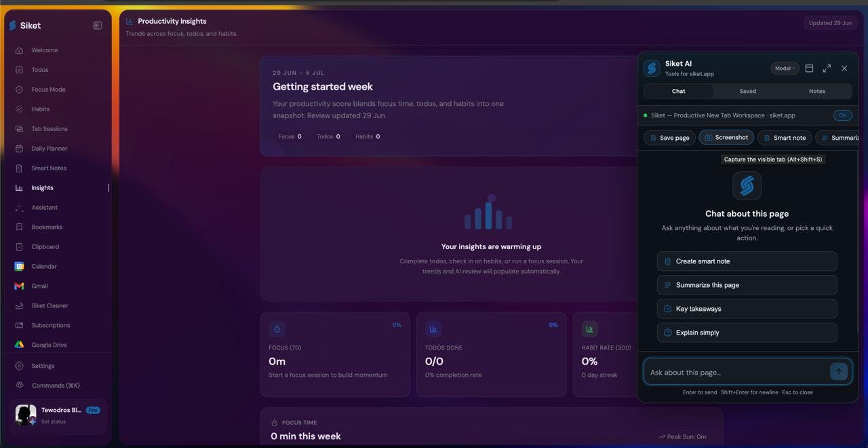Click the large Siket logo in chat area
This screenshot has height=448, width=868.
[747, 185]
